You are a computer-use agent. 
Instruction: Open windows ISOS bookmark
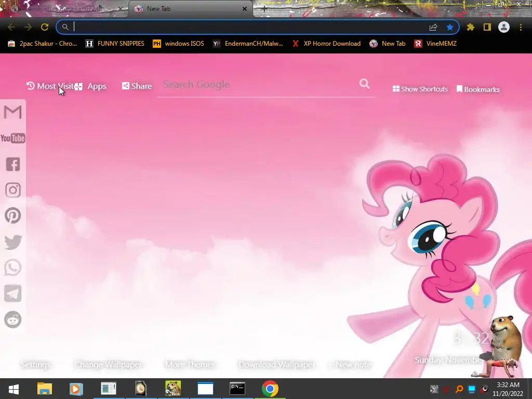(179, 44)
